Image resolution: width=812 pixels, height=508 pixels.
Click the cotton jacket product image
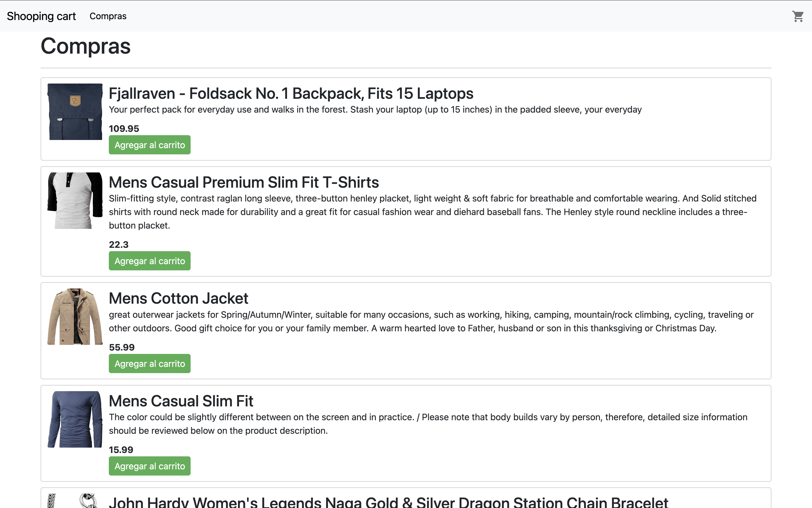75,316
